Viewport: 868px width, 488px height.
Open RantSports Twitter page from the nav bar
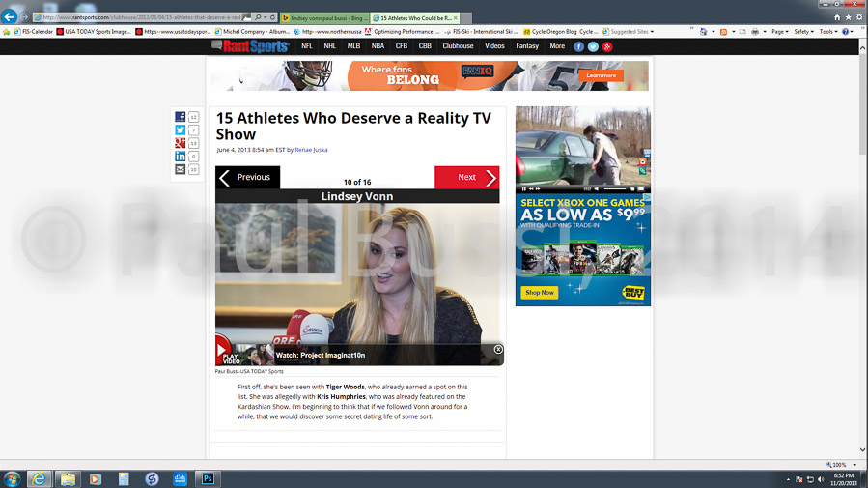pyautogui.click(x=593, y=46)
